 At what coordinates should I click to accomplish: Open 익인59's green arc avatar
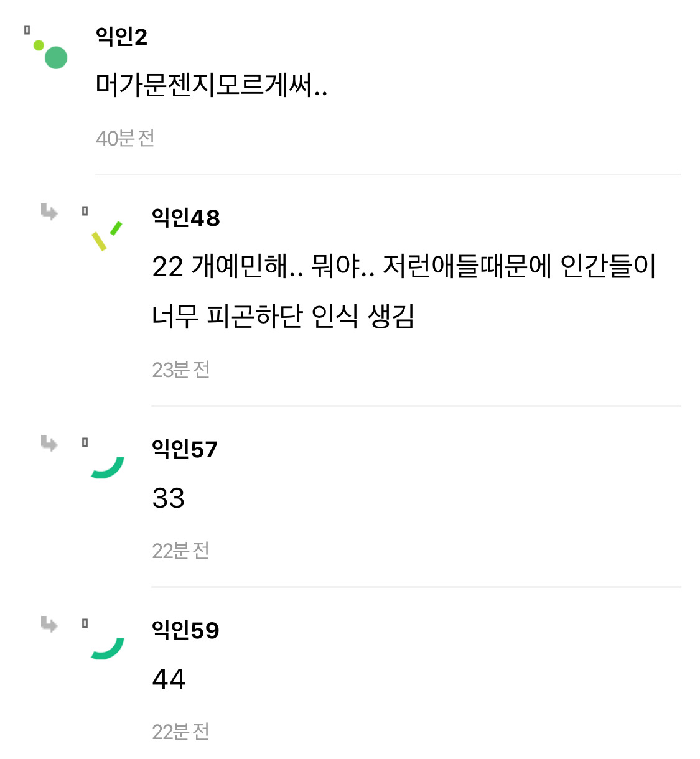pyautogui.click(x=108, y=648)
